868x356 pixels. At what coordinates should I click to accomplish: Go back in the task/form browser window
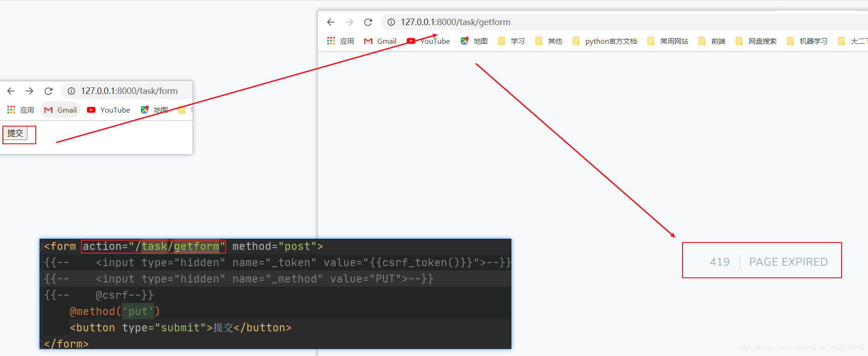11,91
